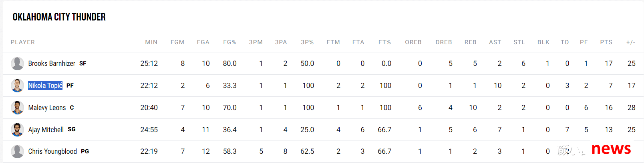This screenshot has width=644, height=163.
Task: Sort table by AST column header
Action: pos(495,42)
